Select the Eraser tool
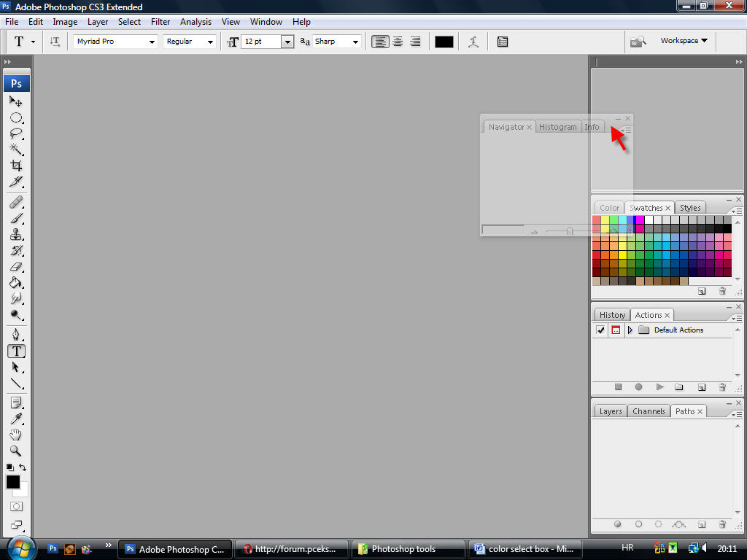The height and width of the screenshot is (560, 747). [16, 267]
